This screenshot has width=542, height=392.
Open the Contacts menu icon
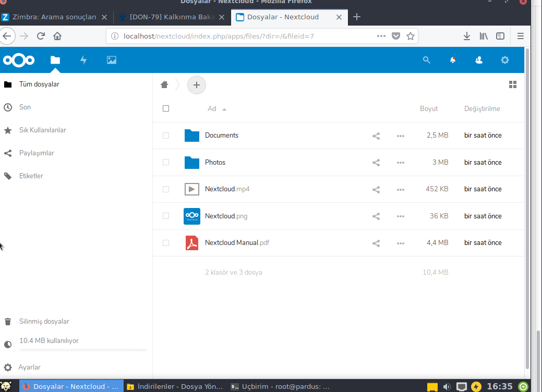tap(479, 60)
